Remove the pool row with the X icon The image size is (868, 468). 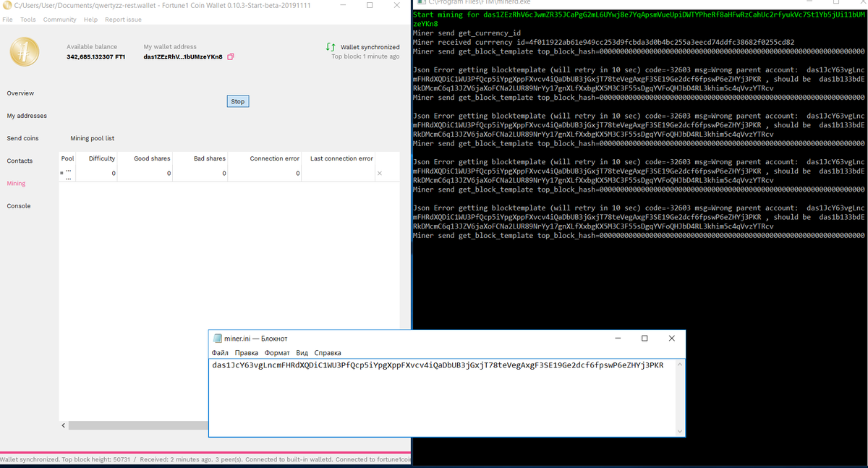(x=380, y=174)
